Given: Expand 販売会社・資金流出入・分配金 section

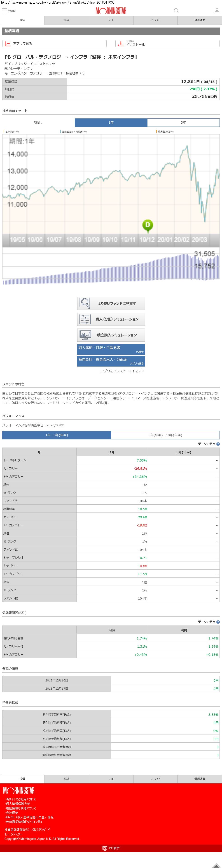Looking at the screenshot, I should point(111,361).
